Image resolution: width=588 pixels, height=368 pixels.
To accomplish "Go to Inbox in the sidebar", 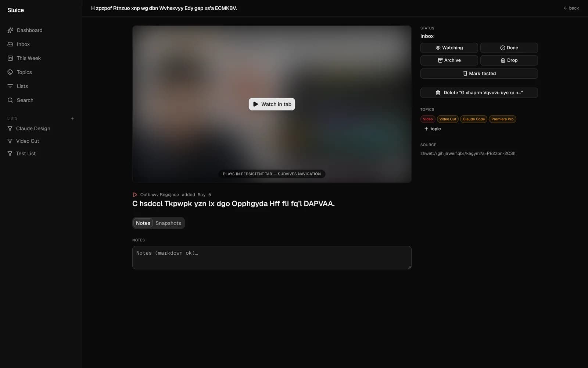I will pyautogui.click(x=19, y=44).
